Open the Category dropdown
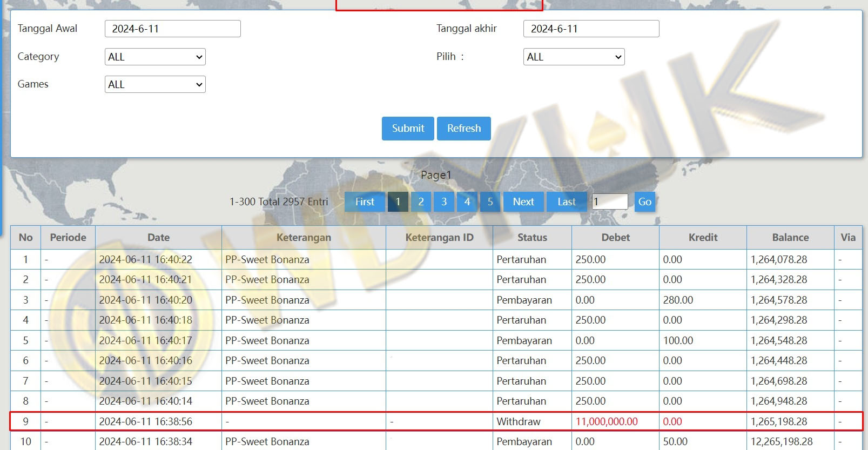 pos(155,57)
